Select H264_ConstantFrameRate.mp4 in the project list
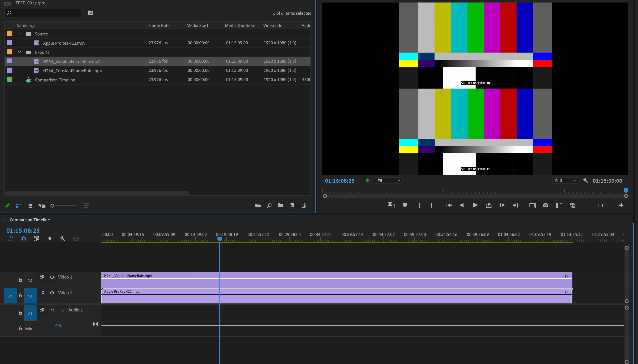 pyautogui.click(x=72, y=71)
